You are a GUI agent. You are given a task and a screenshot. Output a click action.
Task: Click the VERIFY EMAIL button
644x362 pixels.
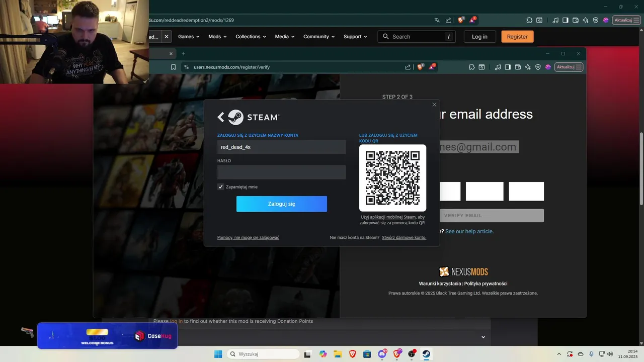[x=492, y=216]
